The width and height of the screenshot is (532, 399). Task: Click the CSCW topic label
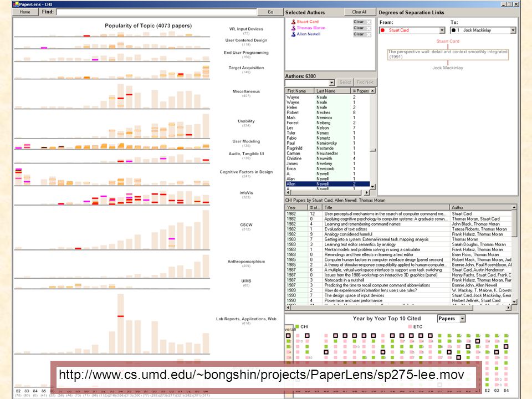(x=246, y=224)
